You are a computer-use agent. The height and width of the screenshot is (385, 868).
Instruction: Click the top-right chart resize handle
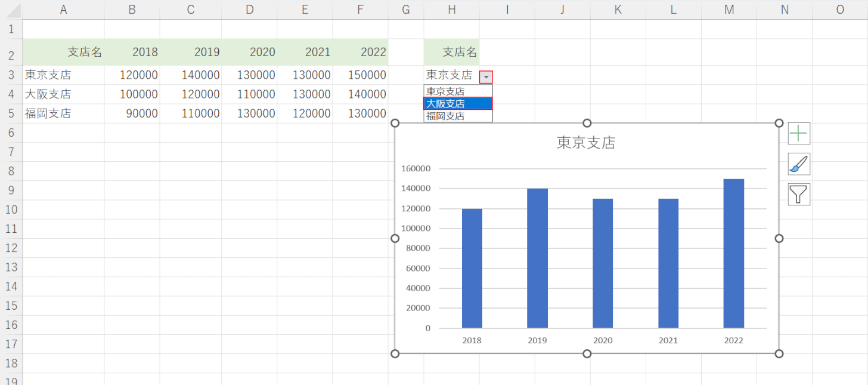[x=779, y=123]
